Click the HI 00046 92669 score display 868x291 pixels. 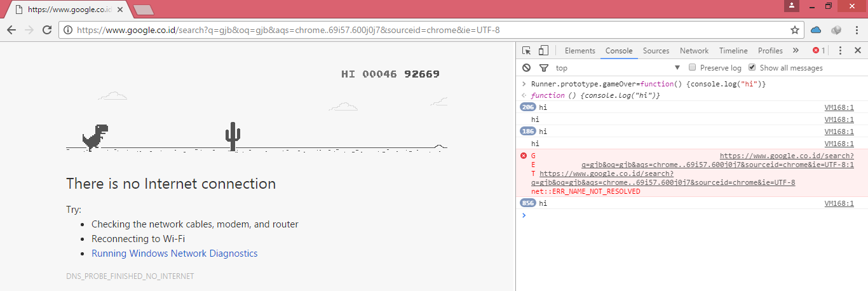[x=390, y=74]
